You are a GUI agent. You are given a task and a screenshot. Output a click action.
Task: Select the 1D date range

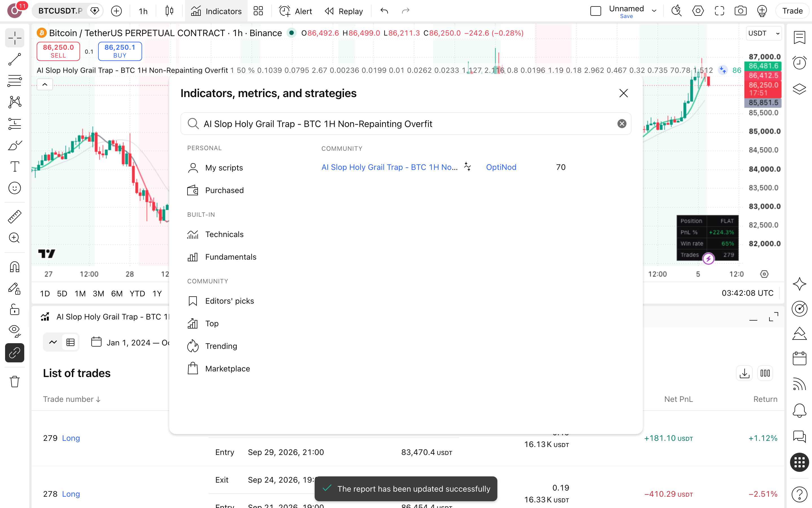(45, 293)
